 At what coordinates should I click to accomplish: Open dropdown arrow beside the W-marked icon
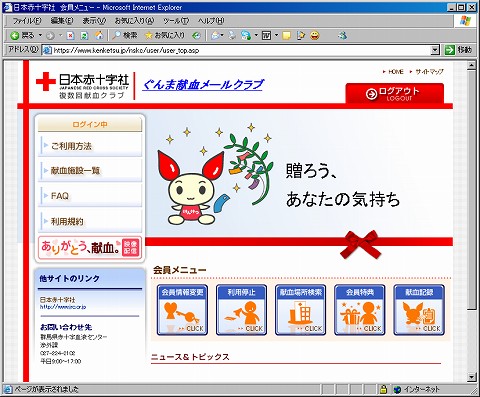tap(276, 35)
